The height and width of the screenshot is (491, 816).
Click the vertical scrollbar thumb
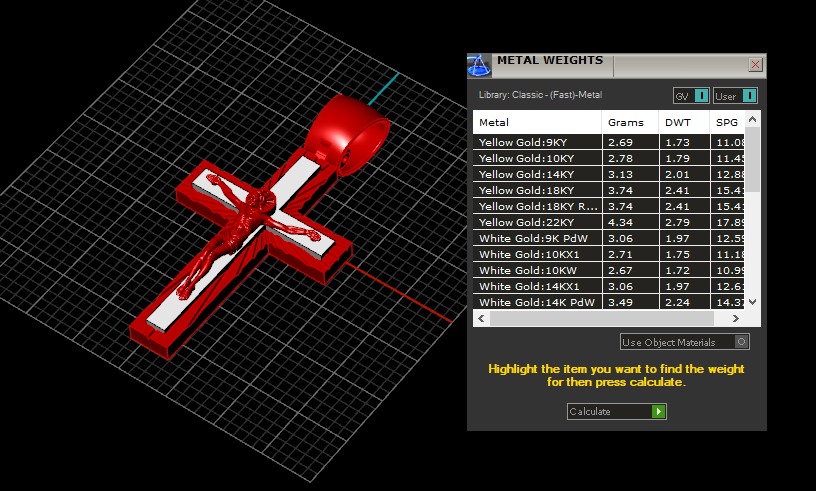click(752, 160)
